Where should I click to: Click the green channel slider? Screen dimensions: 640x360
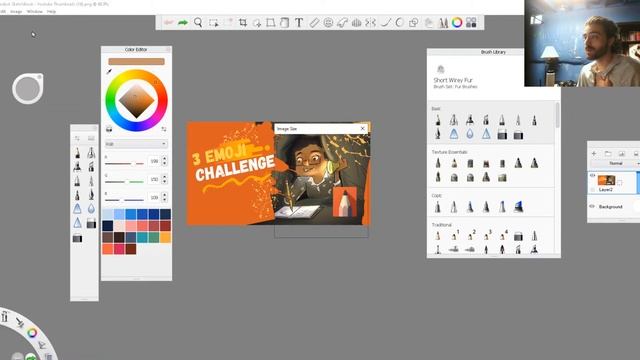[124, 182]
